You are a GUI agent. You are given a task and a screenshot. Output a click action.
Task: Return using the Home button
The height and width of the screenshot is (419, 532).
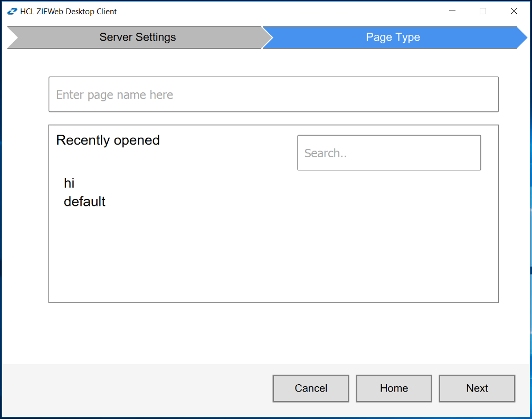(x=394, y=388)
